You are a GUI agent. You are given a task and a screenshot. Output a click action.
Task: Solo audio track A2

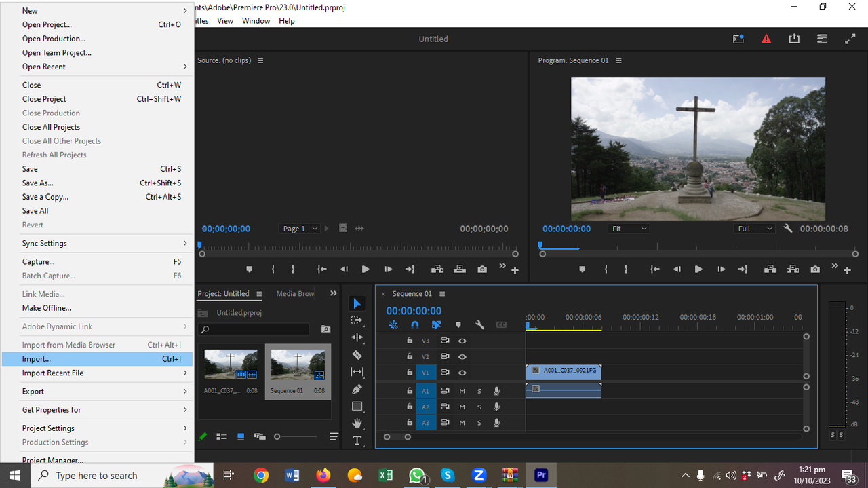point(479,407)
